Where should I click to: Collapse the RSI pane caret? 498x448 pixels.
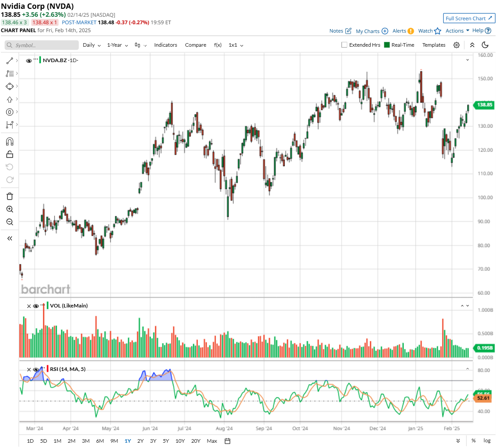tap(468, 369)
